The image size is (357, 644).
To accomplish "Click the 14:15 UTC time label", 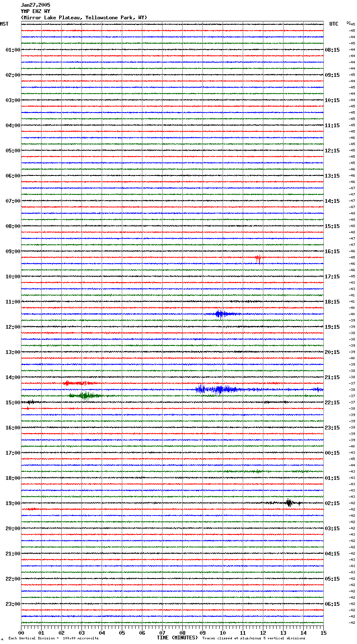I will pyautogui.click(x=332, y=201).
